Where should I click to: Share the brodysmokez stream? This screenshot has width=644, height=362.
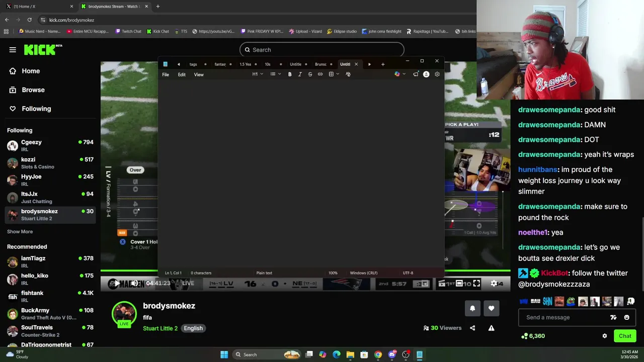(x=472, y=328)
